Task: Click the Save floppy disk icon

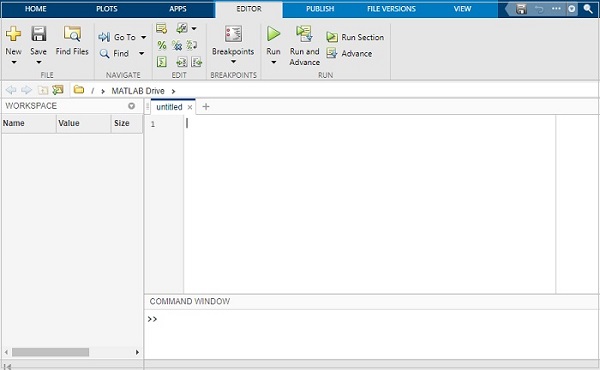Action: coord(39,34)
